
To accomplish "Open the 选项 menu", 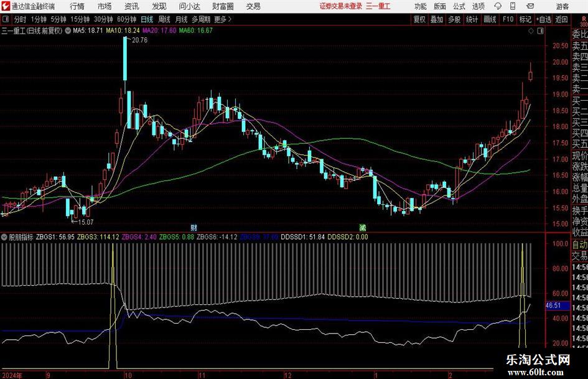I will pyautogui.click(x=478, y=6).
